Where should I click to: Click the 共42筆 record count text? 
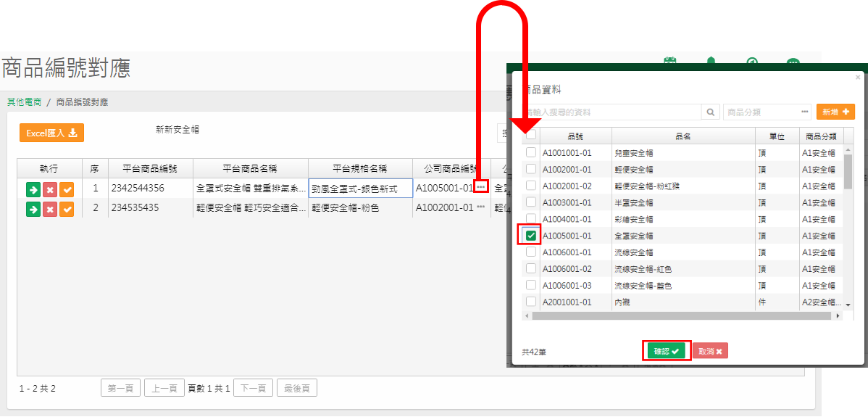tap(534, 352)
